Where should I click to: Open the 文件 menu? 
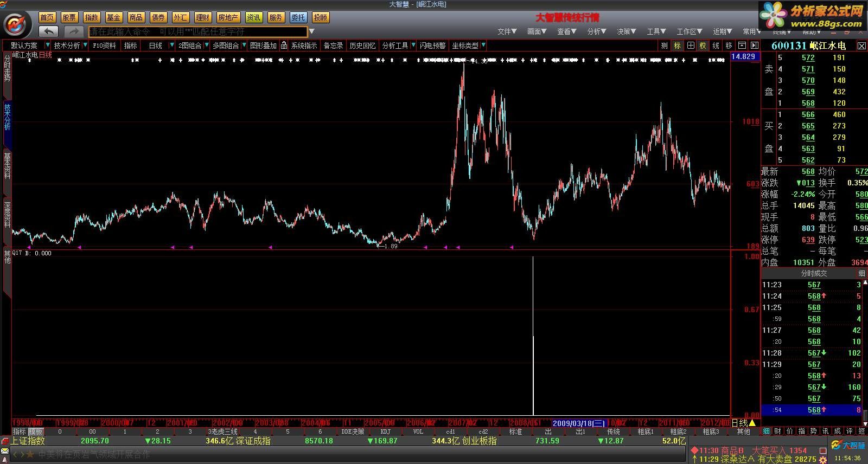(507, 31)
